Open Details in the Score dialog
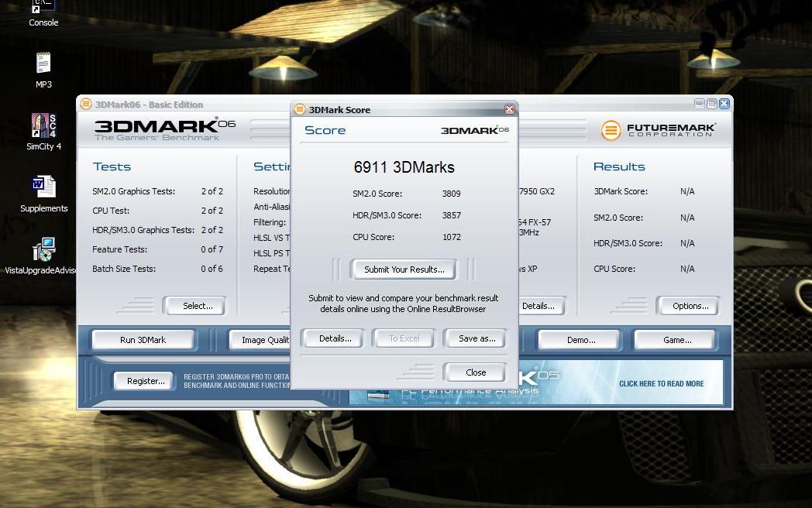Viewport: 812px width, 508px height. [335, 338]
